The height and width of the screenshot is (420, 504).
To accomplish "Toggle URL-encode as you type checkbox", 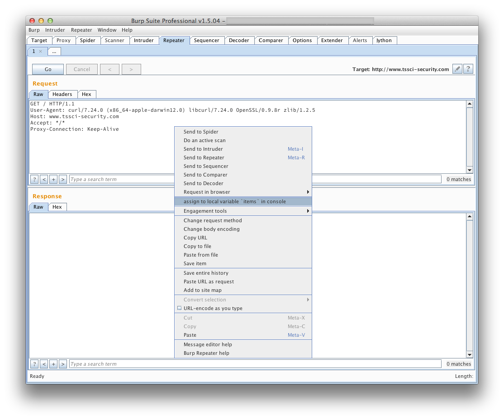I will (x=179, y=308).
